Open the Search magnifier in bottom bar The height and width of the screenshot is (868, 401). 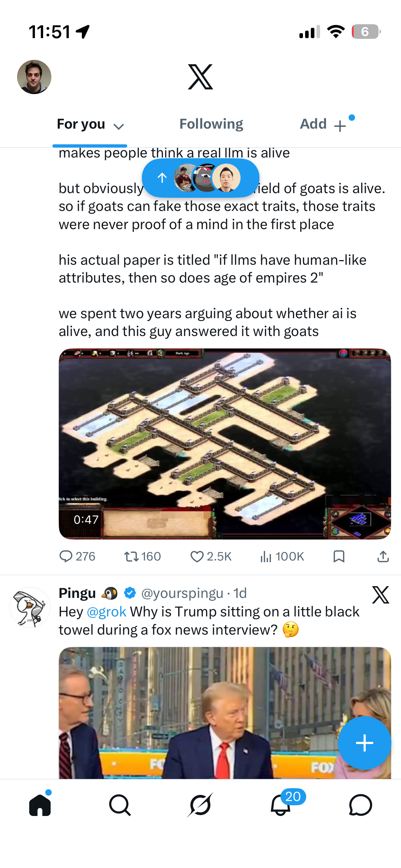[120, 805]
